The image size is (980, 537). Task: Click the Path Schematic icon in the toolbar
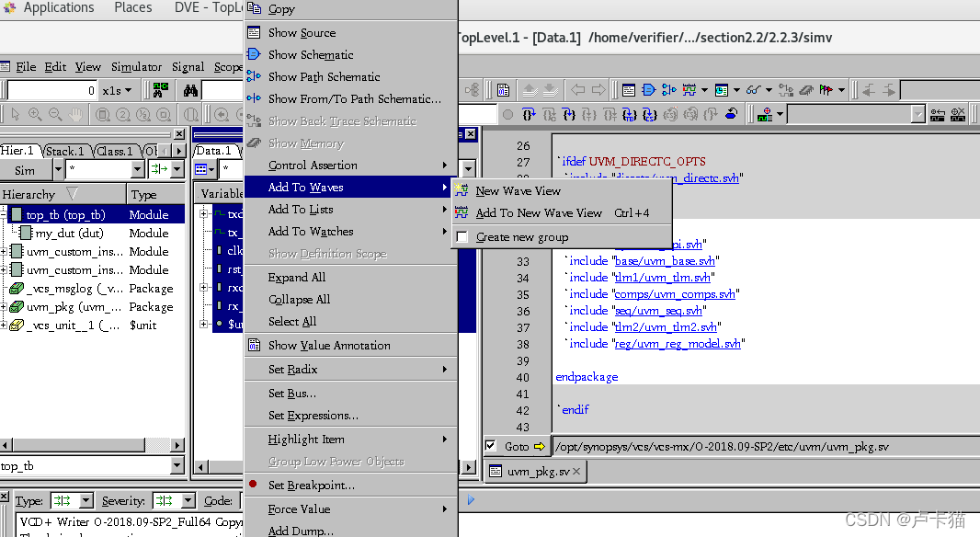[x=669, y=90]
